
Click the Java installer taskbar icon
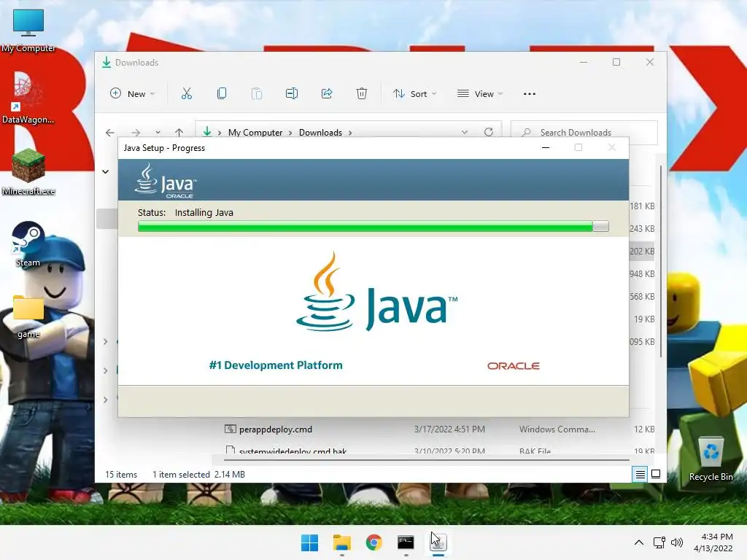click(438, 542)
